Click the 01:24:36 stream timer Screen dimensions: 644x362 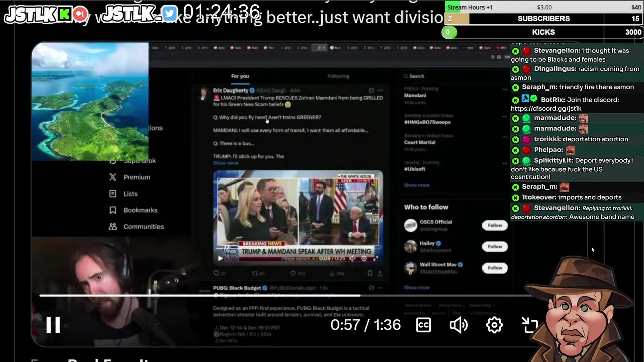tap(221, 12)
